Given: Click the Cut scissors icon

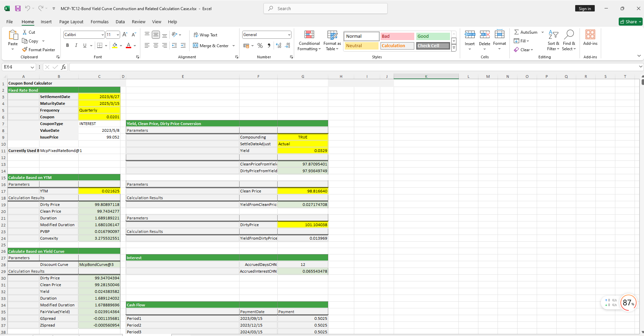Looking at the screenshot, I should pyautogui.click(x=25, y=32).
